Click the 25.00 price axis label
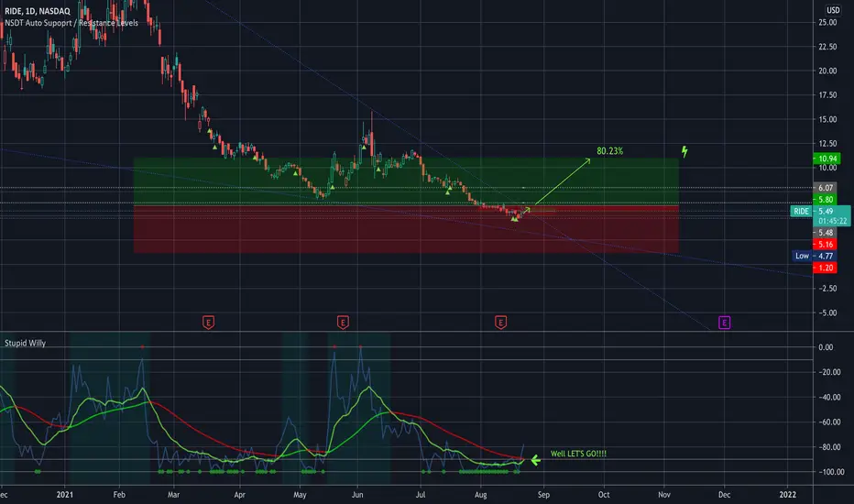 pyautogui.click(x=827, y=22)
